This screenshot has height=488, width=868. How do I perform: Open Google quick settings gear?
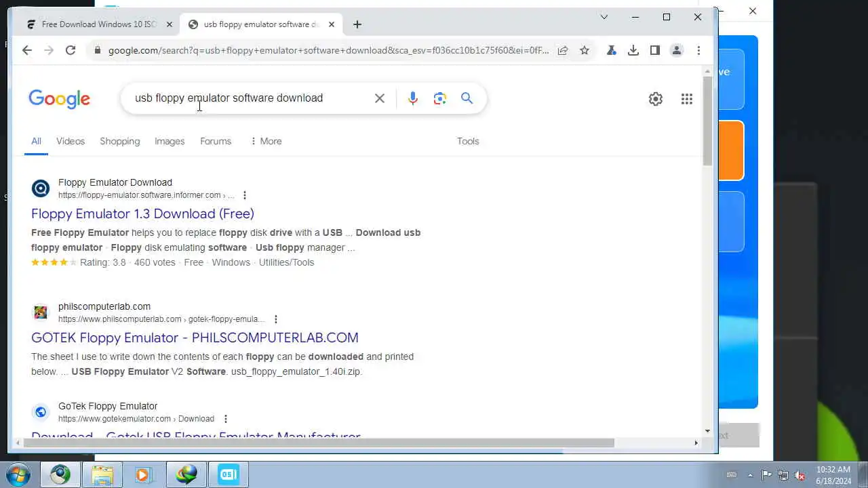656,99
